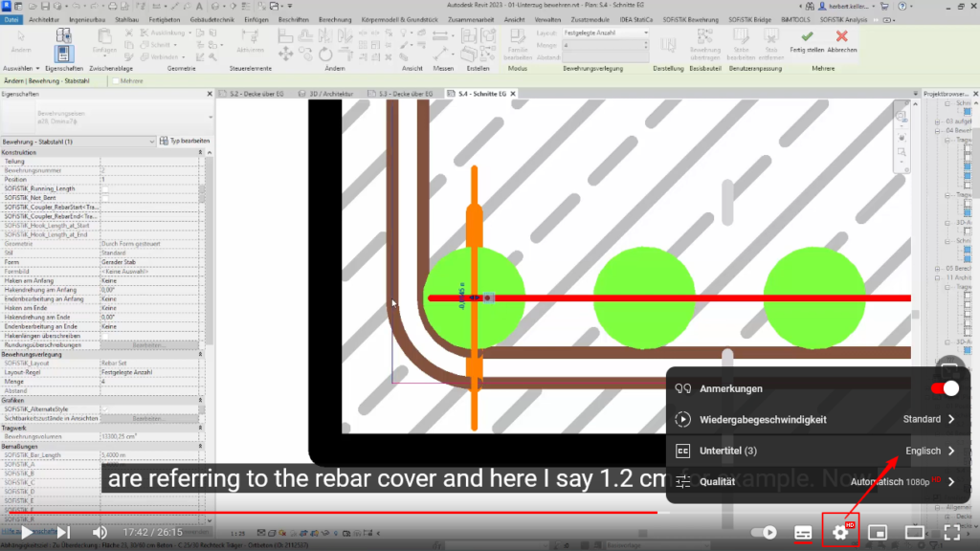
Task: Toggle the autoplay switch in player bar
Action: point(764,532)
